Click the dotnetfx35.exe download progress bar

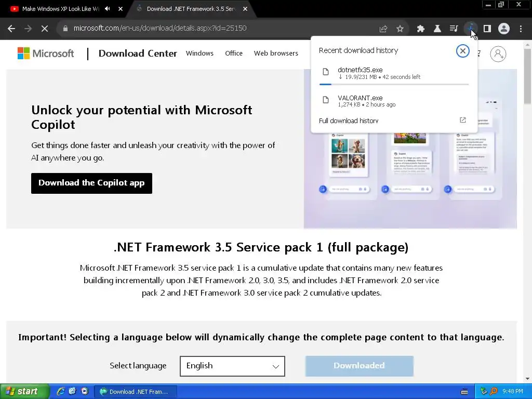tap(394, 84)
